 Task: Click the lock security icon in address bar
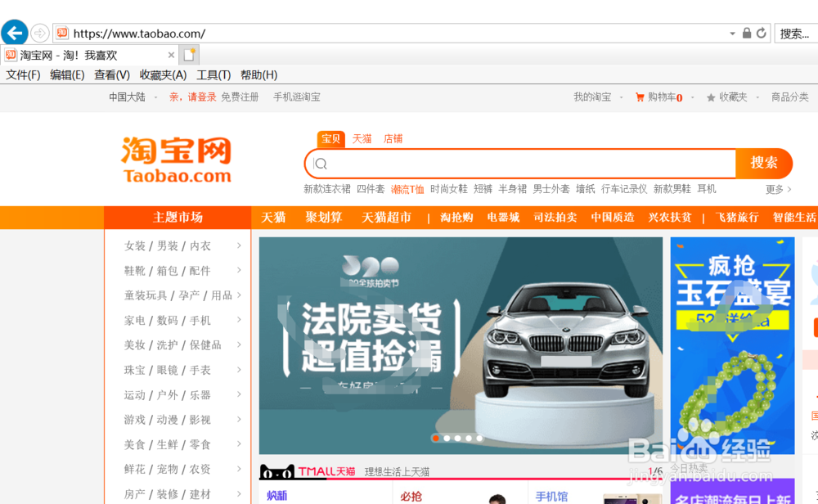[747, 34]
